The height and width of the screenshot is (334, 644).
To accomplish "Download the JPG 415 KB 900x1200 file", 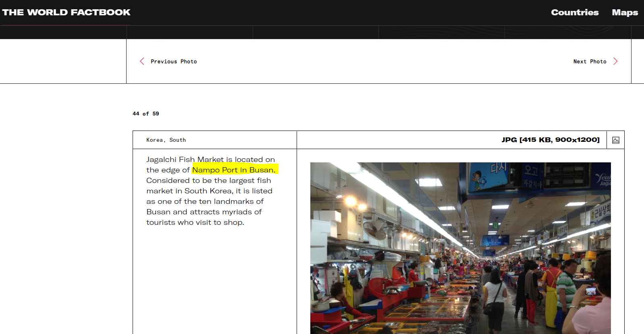I will 550,140.
